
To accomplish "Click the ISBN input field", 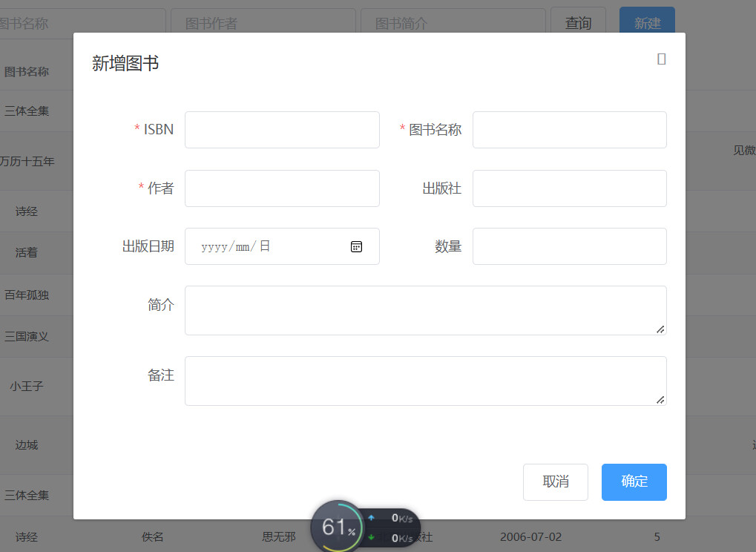I will pyautogui.click(x=282, y=130).
